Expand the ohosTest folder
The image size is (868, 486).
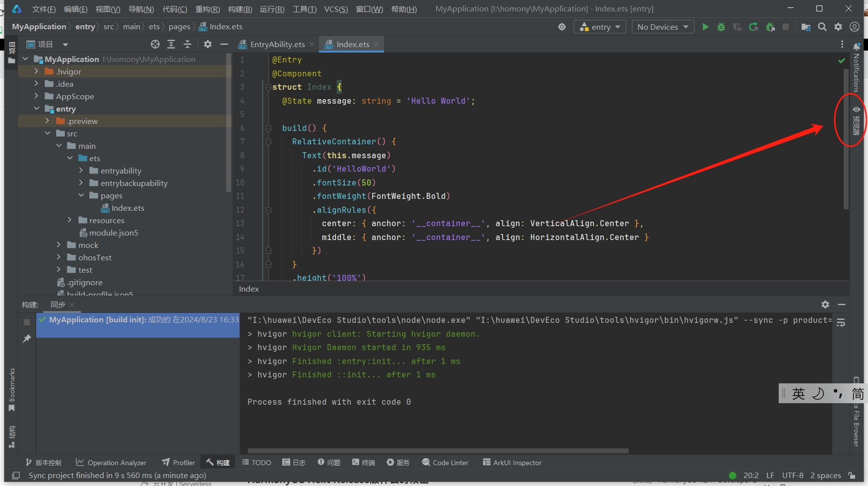(59, 257)
